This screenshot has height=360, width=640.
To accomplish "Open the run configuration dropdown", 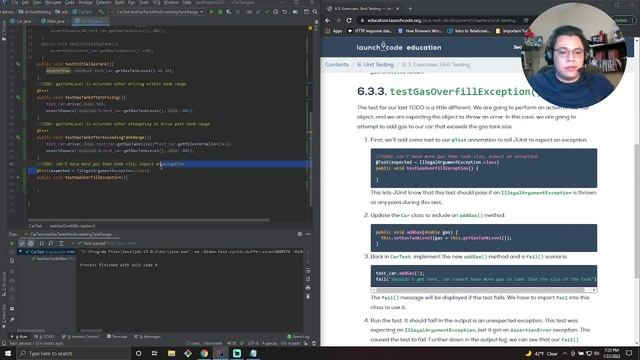I will (x=157, y=12).
